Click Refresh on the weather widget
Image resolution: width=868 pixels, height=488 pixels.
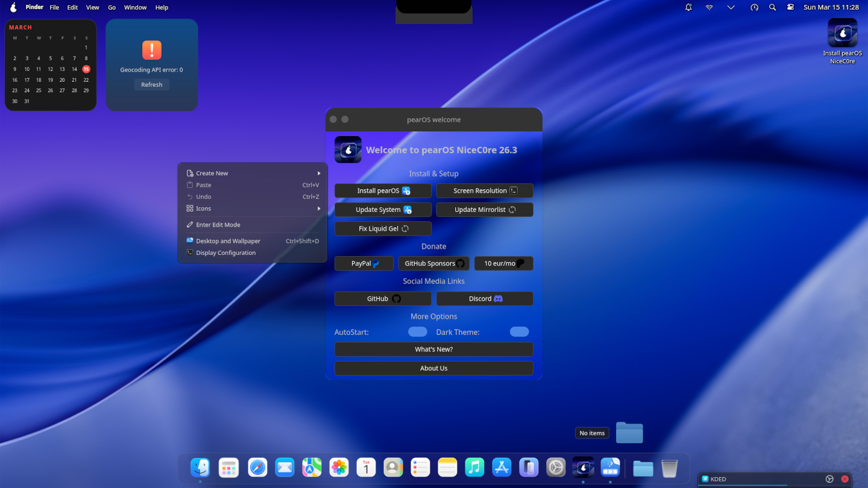151,85
